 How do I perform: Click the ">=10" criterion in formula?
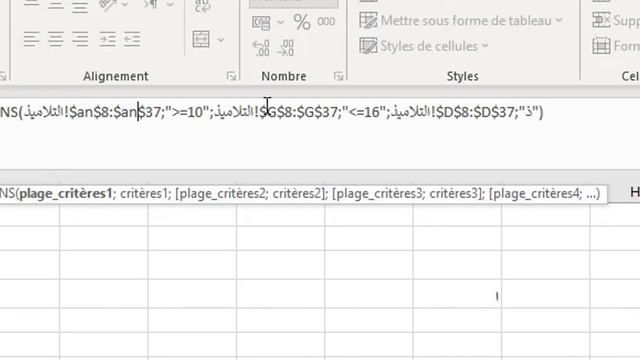pyautogui.click(x=187, y=112)
